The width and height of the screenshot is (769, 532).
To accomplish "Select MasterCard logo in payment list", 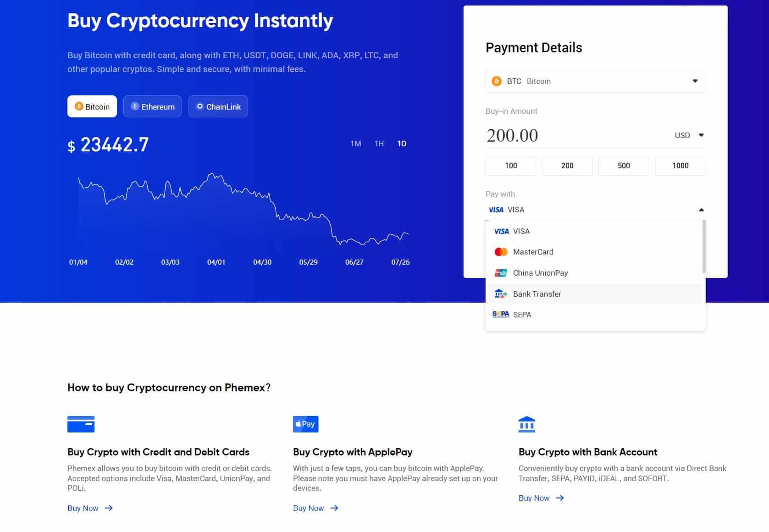I will [x=501, y=252].
